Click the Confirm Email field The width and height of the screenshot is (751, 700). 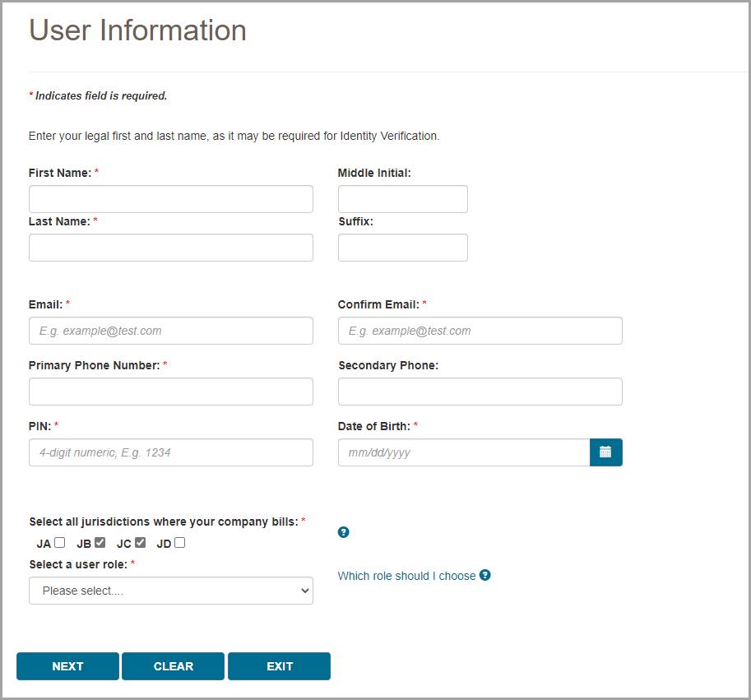[480, 331]
